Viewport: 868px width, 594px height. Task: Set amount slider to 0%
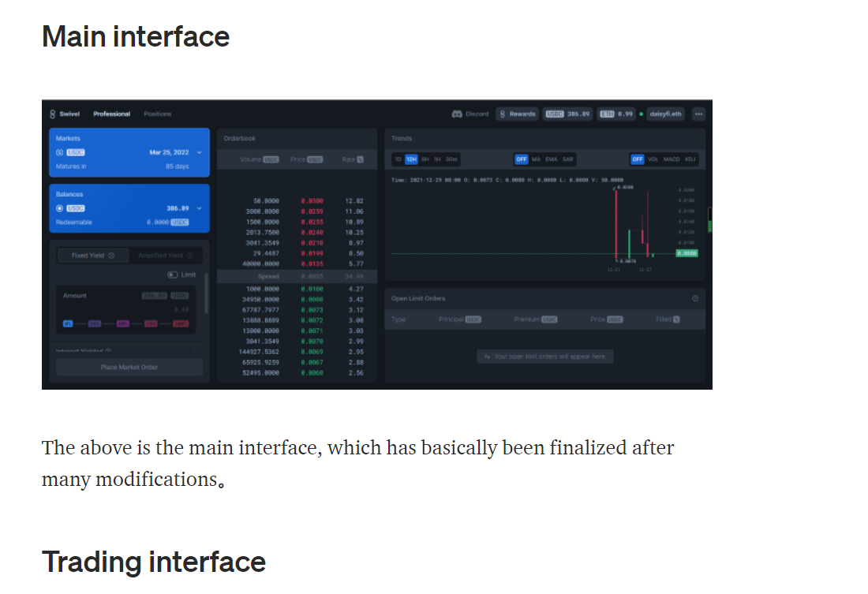(68, 324)
